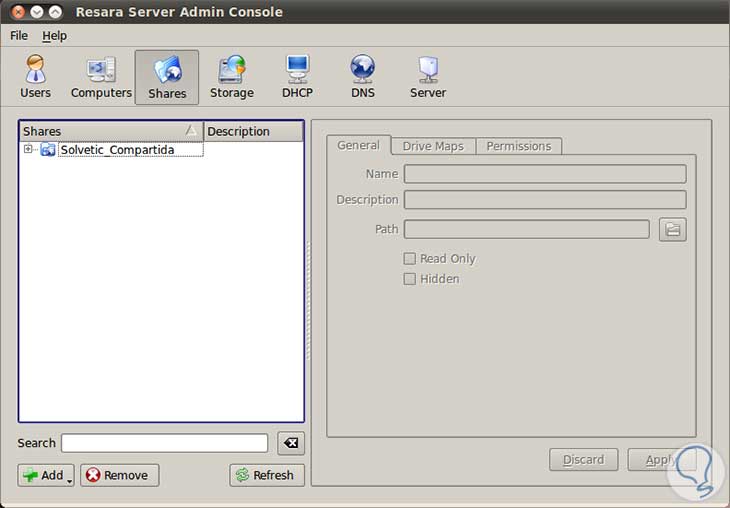Toggle the Hidden checkbox
Image resolution: width=730 pixels, height=508 pixels.
(x=409, y=279)
